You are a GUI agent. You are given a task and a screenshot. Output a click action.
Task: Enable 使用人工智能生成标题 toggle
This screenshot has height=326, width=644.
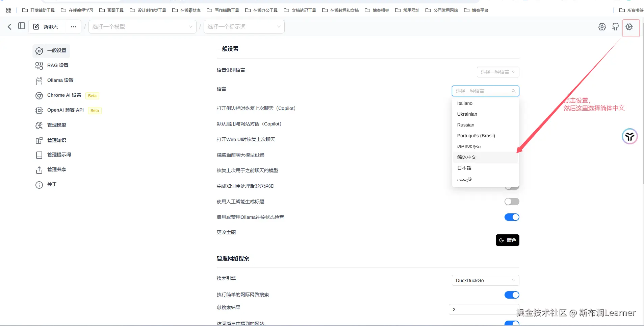[512, 201]
